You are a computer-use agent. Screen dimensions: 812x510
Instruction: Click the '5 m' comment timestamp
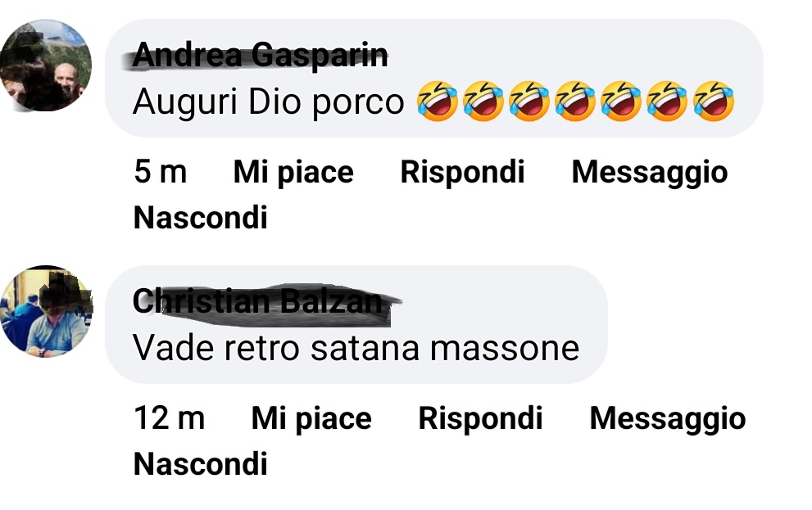(160, 172)
